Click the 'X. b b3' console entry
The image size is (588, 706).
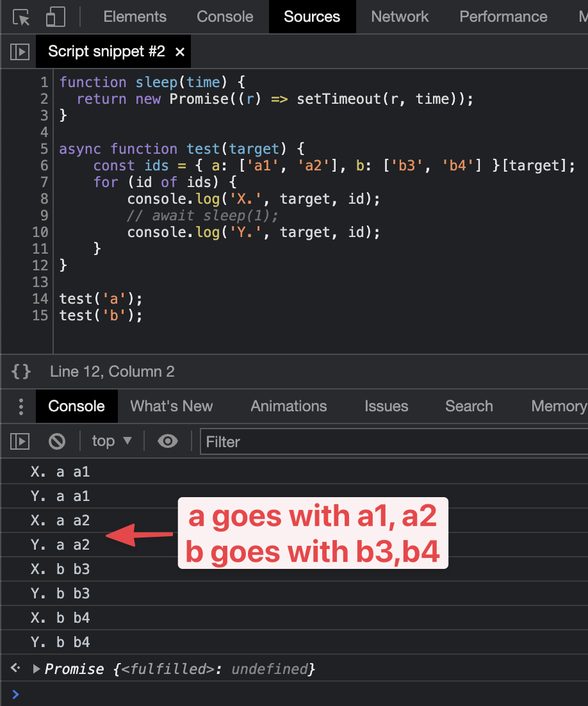click(295, 569)
